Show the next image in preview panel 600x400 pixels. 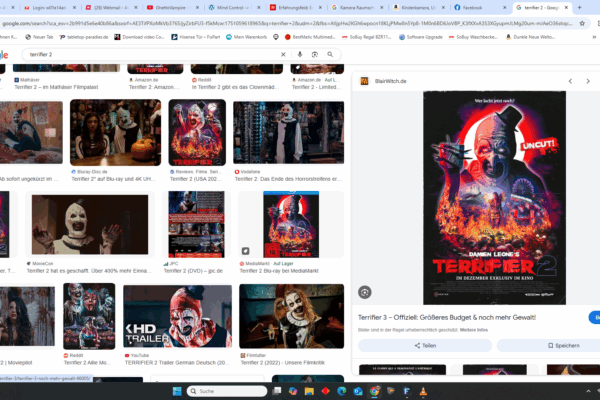[588, 81]
